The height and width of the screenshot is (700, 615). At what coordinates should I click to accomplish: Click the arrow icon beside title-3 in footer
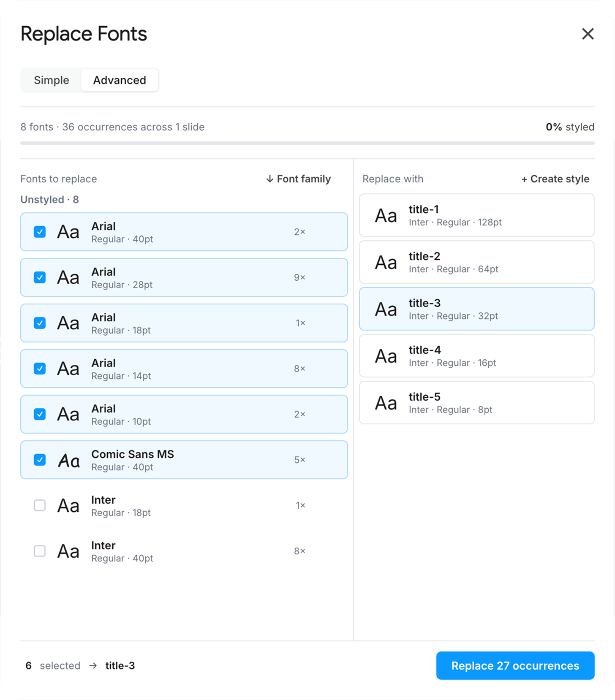pos(93,666)
